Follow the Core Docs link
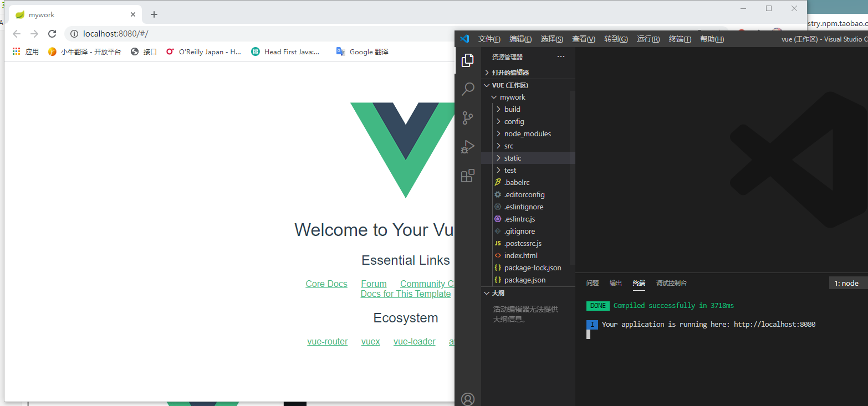This screenshot has width=868, height=406. [x=326, y=284]
